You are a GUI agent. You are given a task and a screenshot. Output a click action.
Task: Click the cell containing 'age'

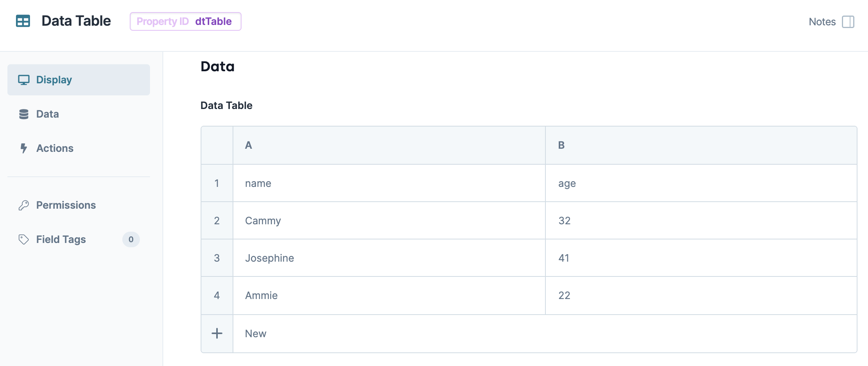click(x=701, y=183)
